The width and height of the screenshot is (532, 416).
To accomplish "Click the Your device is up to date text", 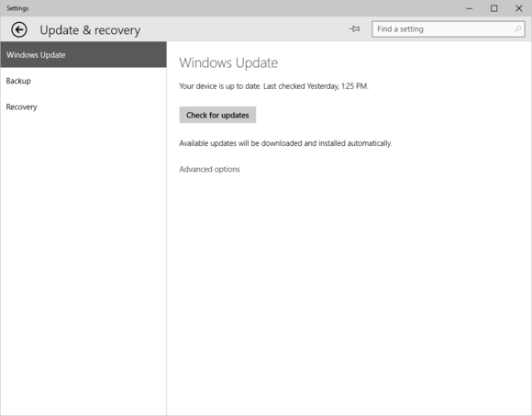I will click(x=220, y=86).
